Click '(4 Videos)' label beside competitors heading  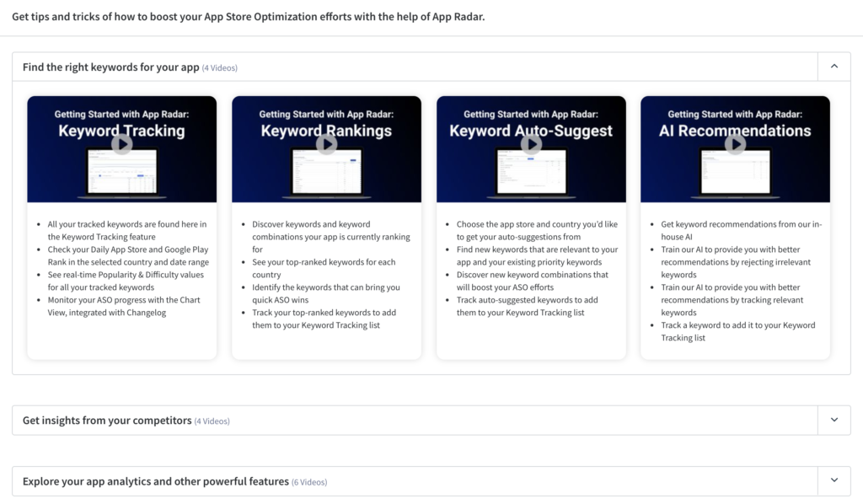(x=212, y=421)
